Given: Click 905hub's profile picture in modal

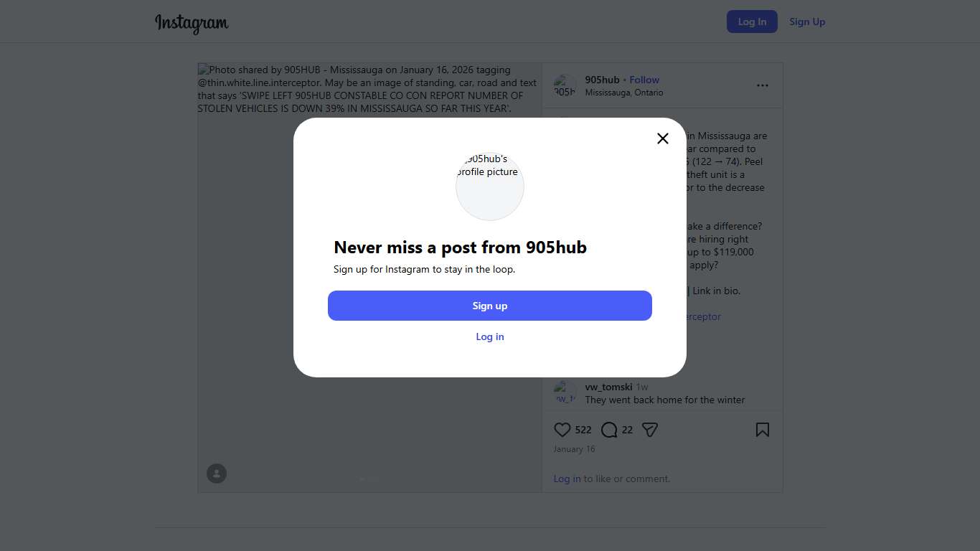Looking at the screenshot, I should pyautogui.click(x=490, y=186).
